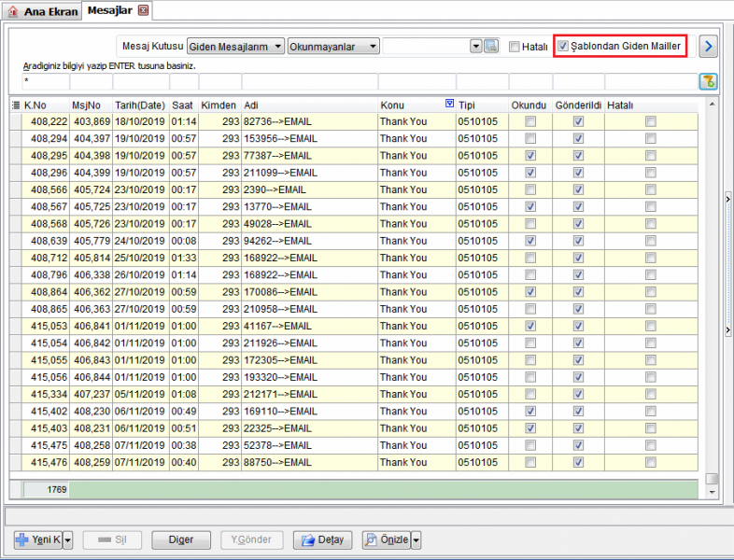Click the scroll up arrow of the table scrollbar
This screenshot has width=734, height=560.
[x=712, y=105]
